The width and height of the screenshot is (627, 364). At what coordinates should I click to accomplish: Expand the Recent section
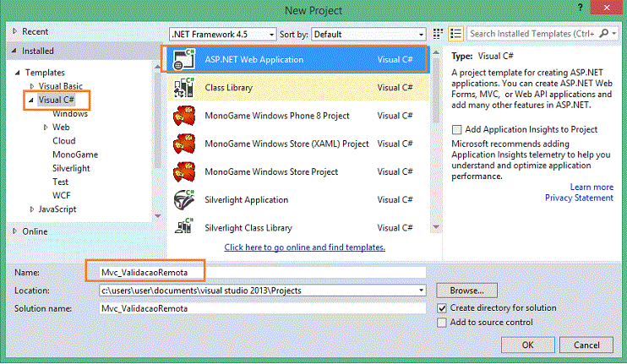point(15,31)
